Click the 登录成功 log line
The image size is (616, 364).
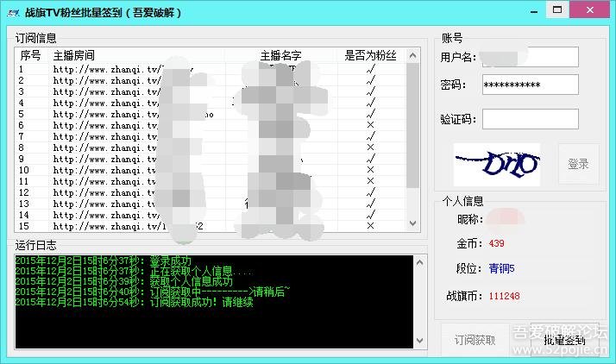point(104,260)
